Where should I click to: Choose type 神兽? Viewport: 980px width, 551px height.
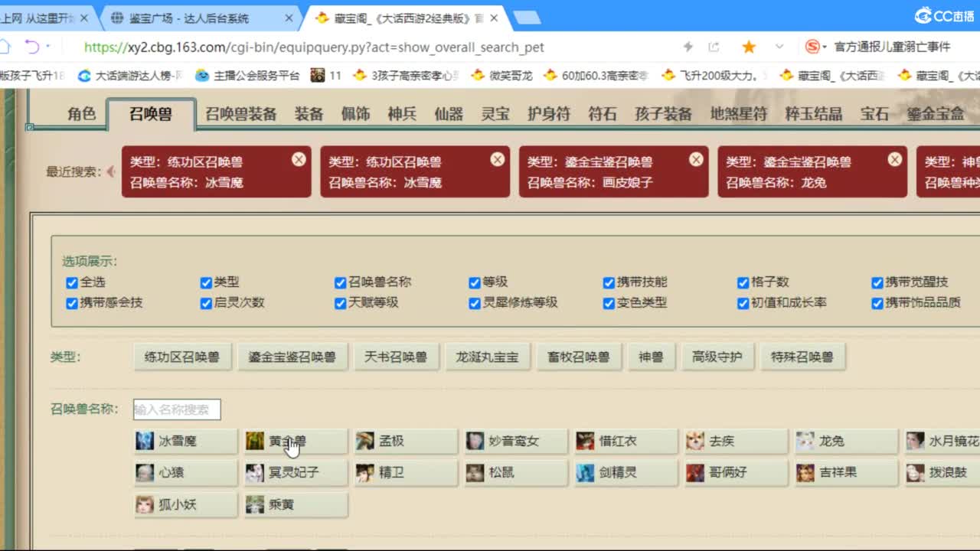pos(651,357)
